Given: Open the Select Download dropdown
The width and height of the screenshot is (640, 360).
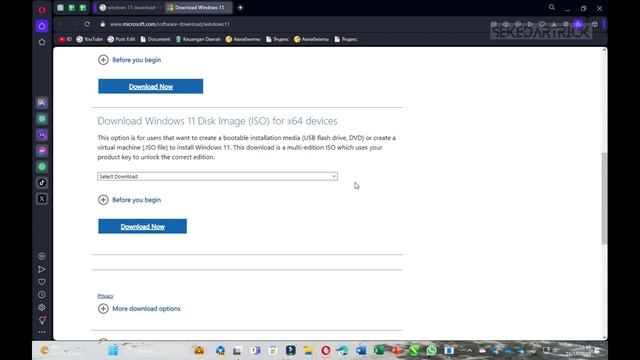Looking at the screenshot, I should pos(217,176).
